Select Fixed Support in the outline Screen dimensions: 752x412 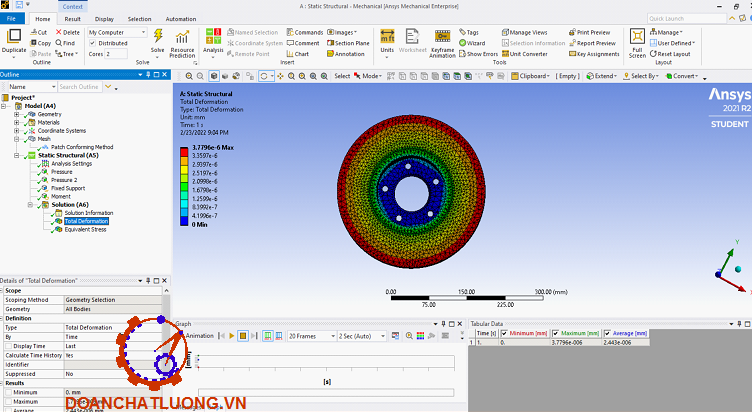[x=68, y=188]
